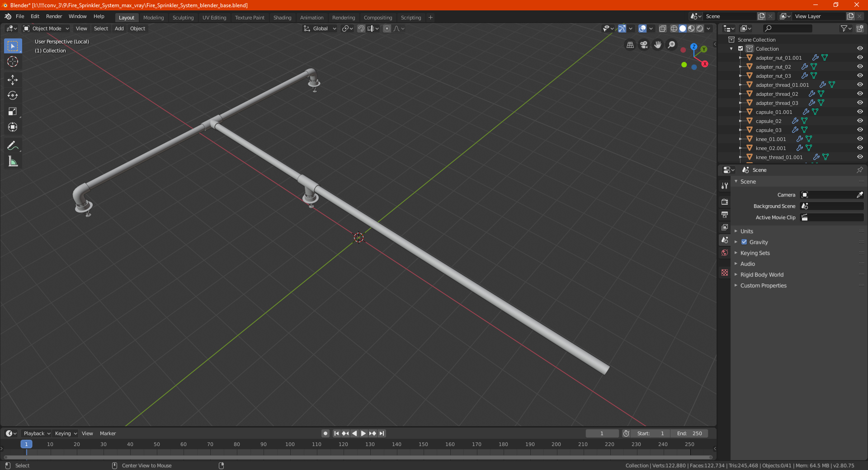
Task: Select the Annotate tool
Action: [13, 146]
